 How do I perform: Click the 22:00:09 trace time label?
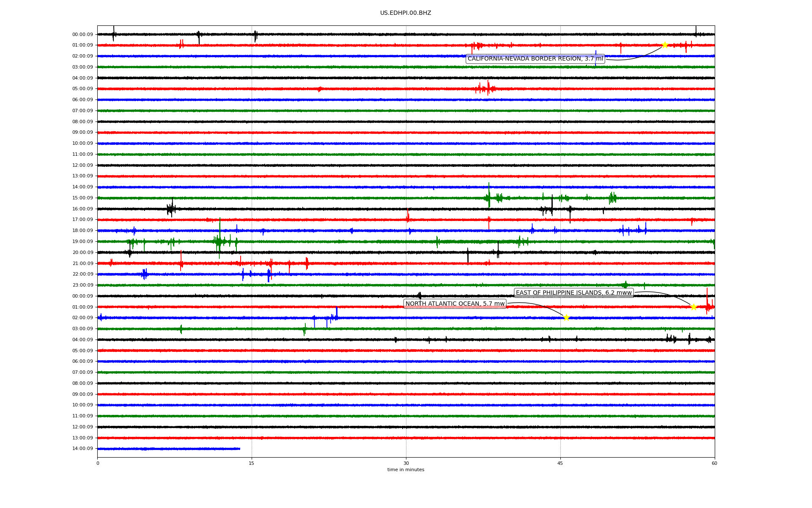83,274
